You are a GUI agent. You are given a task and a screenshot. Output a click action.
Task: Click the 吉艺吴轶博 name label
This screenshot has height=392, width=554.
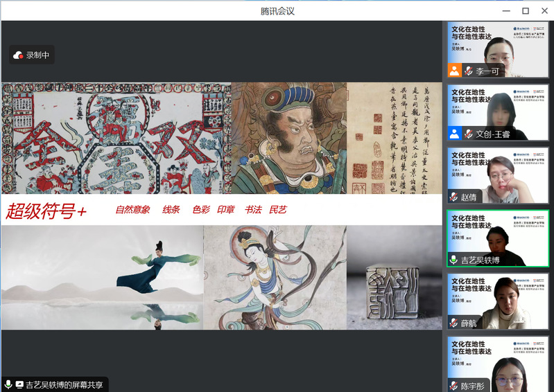(481, 260)
